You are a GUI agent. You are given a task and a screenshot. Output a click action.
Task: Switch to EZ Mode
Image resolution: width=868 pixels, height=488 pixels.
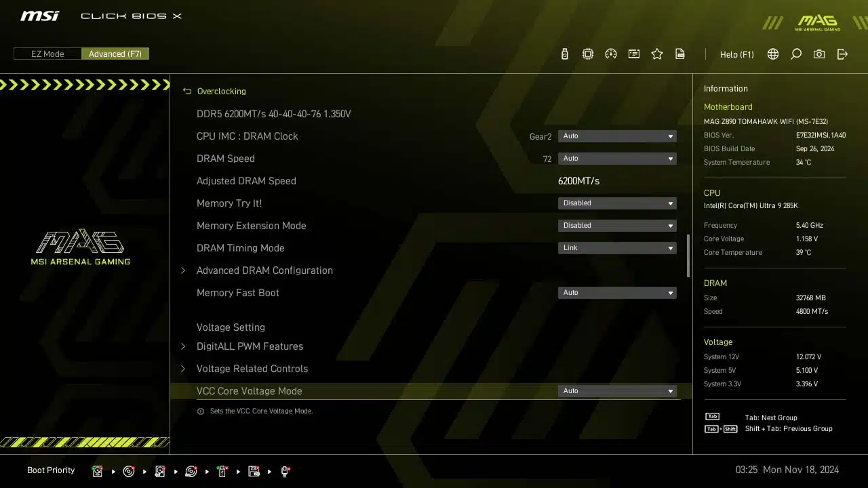(x=47, y=54)
